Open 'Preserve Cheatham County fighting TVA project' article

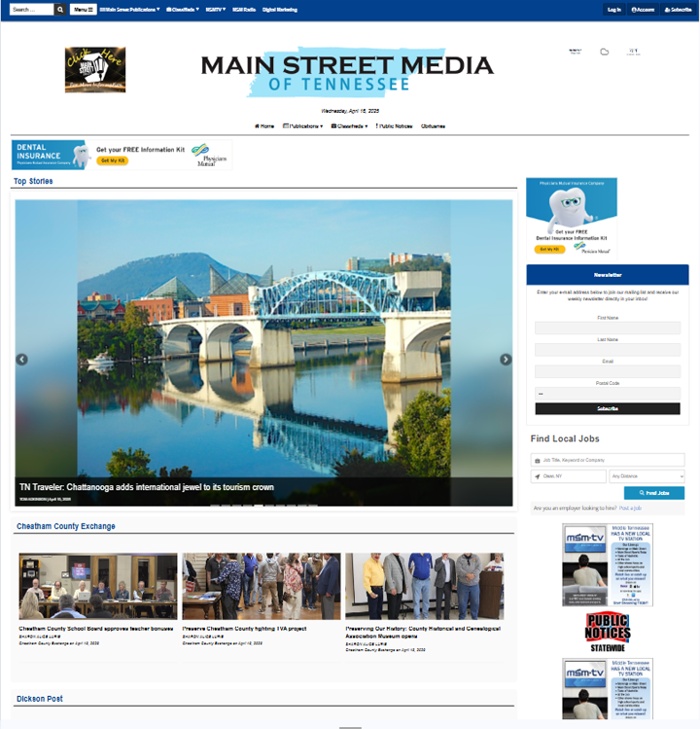coord(244,629)
